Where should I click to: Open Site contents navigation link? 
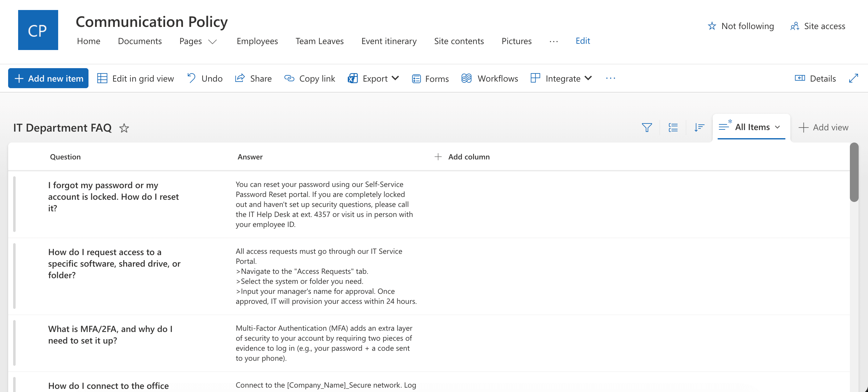pyautogui.click(x=459, y=41)
